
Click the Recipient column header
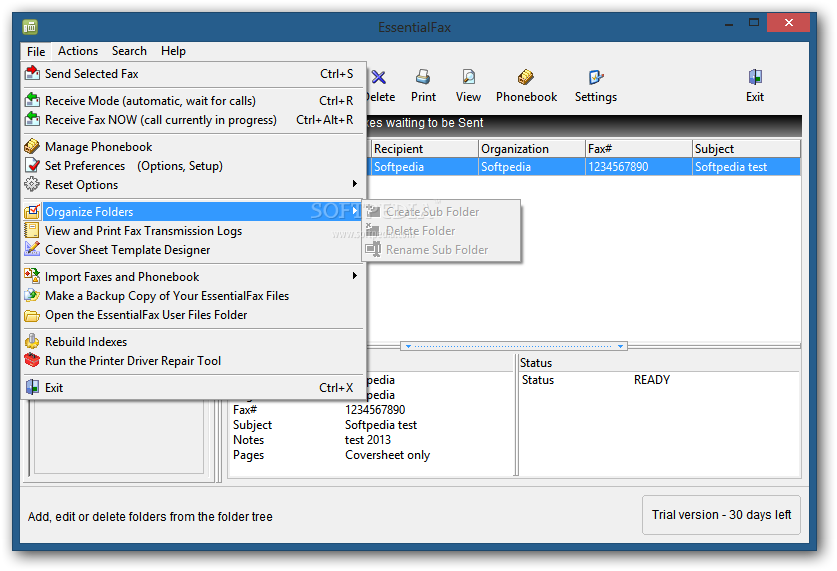point(424,149)
